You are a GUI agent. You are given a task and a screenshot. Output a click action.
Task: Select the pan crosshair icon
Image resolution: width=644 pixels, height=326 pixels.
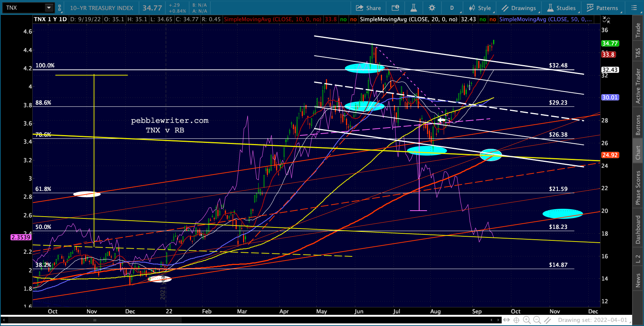(516, 320)
